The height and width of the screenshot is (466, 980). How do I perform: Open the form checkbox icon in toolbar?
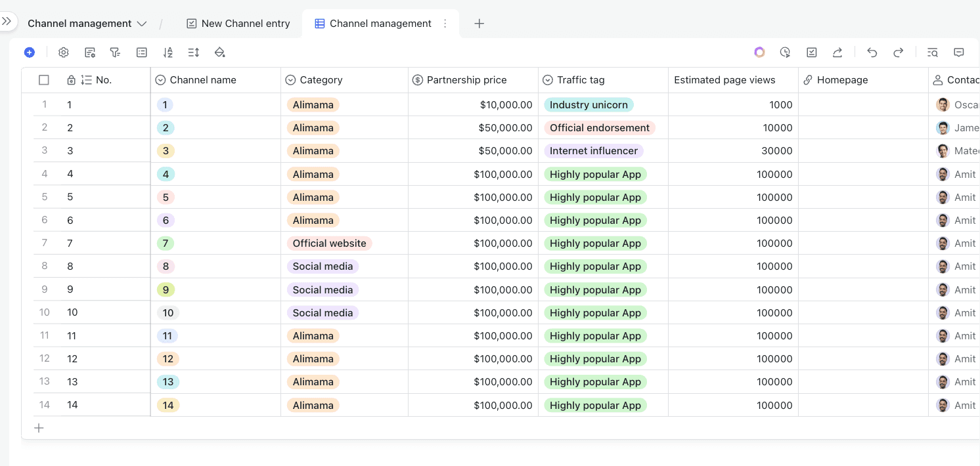tap(812, 53)
